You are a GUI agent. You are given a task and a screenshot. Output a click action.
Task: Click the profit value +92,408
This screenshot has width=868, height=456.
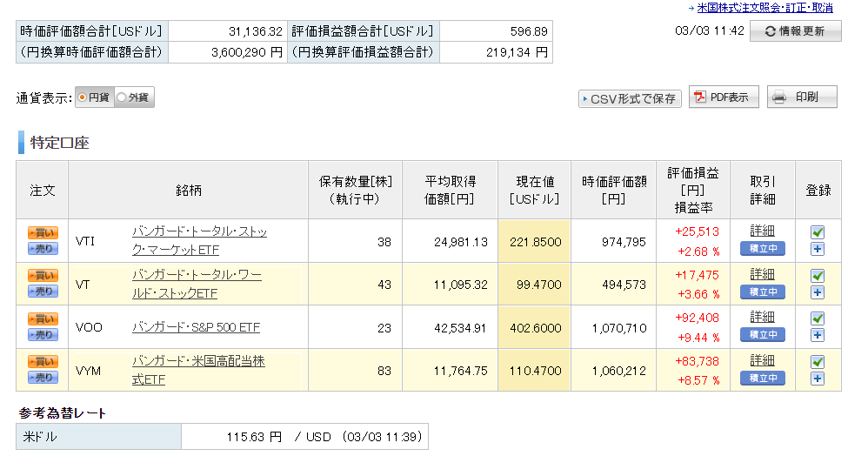click(697, 318)
